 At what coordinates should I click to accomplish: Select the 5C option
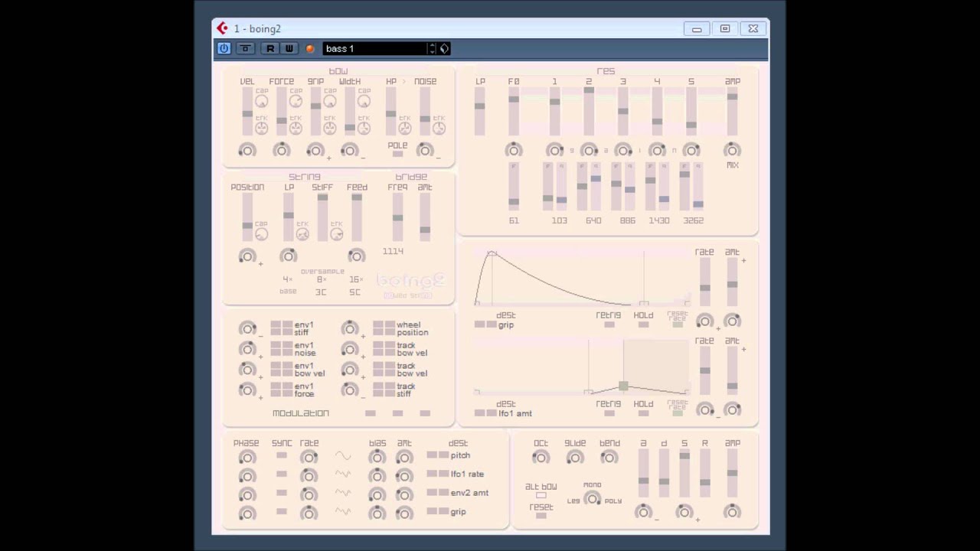coord(354,292)
